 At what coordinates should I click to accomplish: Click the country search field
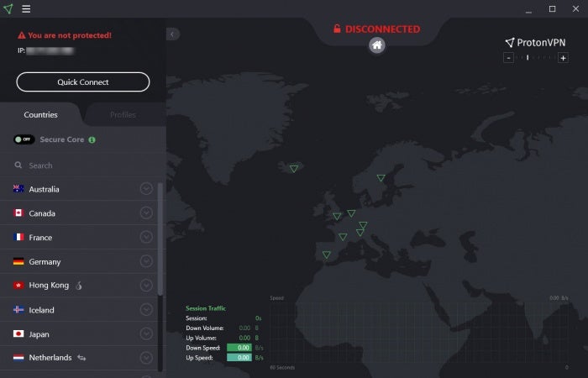(x=83, y=165)
